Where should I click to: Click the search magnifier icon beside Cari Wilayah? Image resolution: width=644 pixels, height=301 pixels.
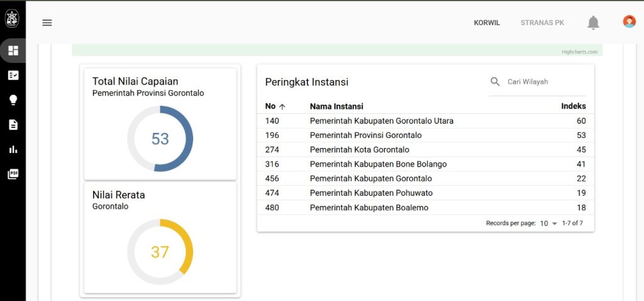click(x=496, y=82)
